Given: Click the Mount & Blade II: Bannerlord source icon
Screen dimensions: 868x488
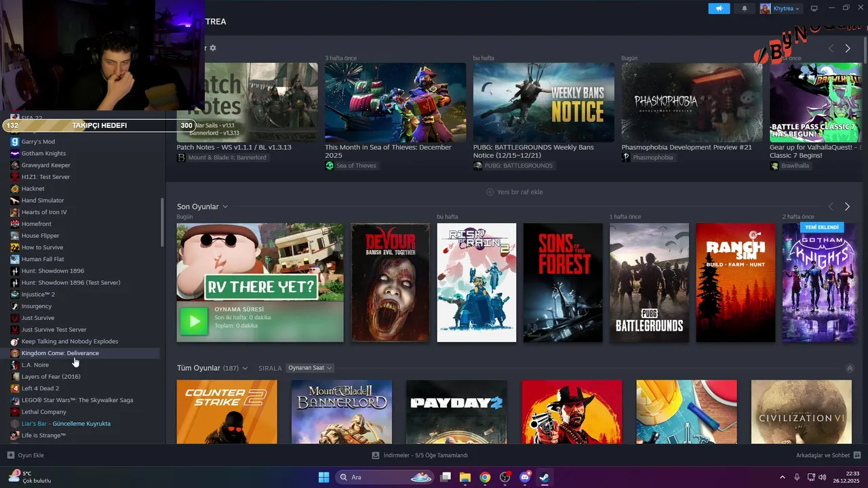Looking at the screenshot, I should [x=181, y=157].
